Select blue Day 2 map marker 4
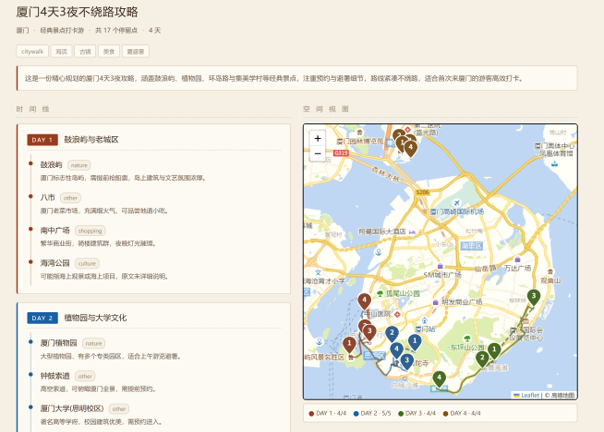Screen dimensions: 604x432 [396, 350]
